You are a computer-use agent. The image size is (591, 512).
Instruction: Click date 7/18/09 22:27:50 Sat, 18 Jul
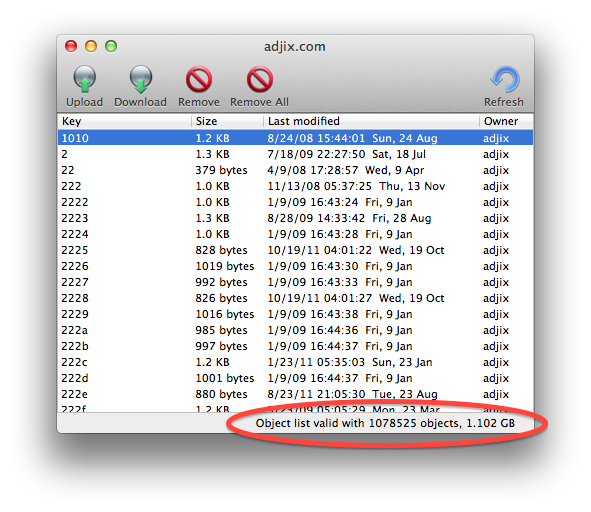346,154
